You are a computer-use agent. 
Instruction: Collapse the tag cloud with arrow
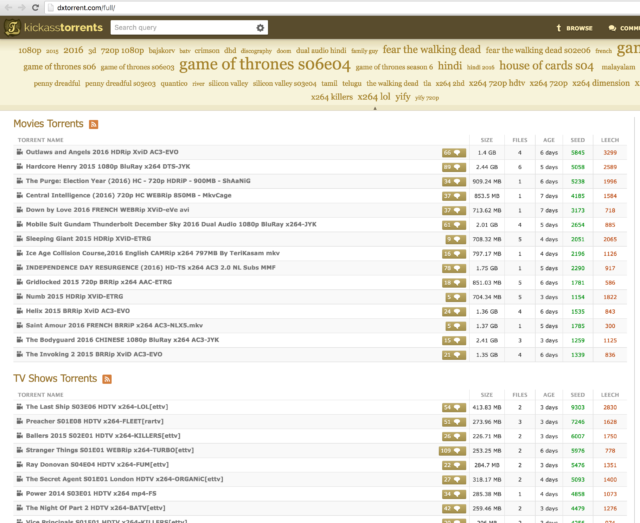pyautogui.click(x=375, y=108)
